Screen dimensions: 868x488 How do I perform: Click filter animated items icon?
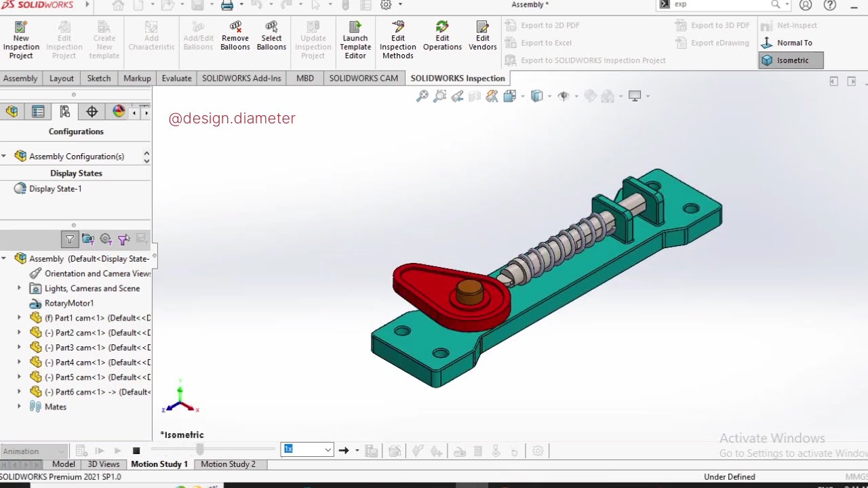(x=87, y=239)
